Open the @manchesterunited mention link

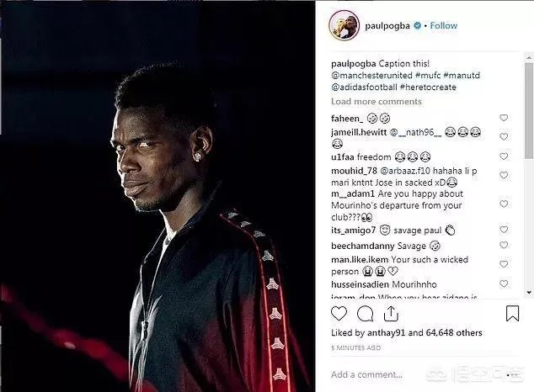pos(371,75)
